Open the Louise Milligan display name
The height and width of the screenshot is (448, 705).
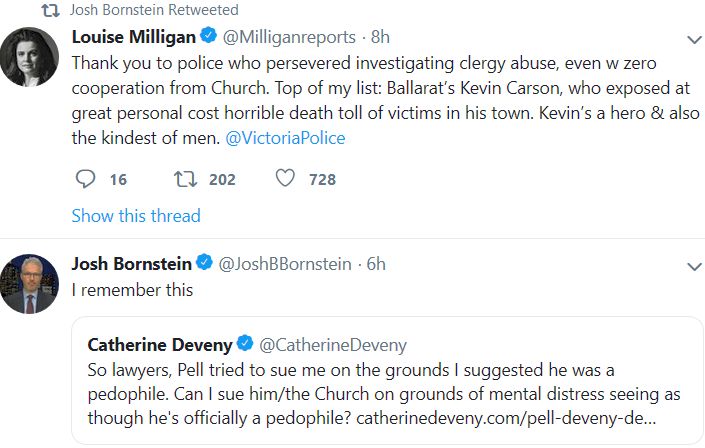tap(134, 37)
